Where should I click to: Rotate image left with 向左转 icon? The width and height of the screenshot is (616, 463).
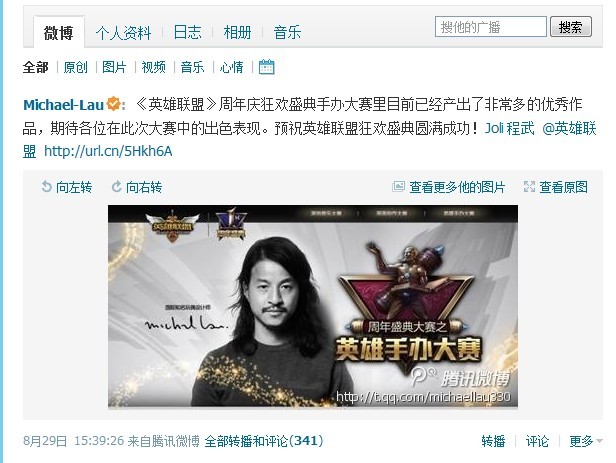[x=46, y=187]
